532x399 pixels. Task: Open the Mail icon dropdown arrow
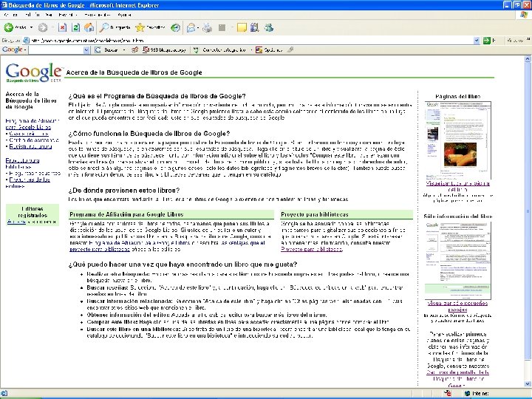click(198, 27)
